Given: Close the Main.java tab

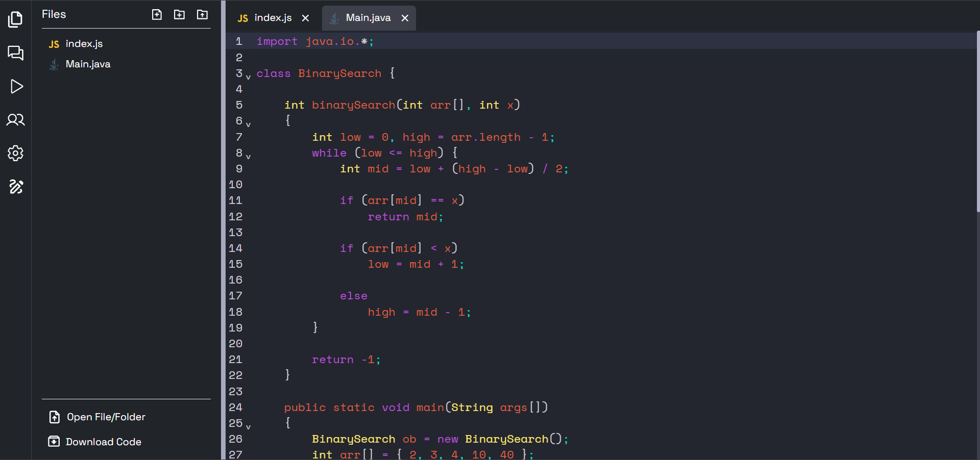Looking at the screenshot, I should click(405, 18).
